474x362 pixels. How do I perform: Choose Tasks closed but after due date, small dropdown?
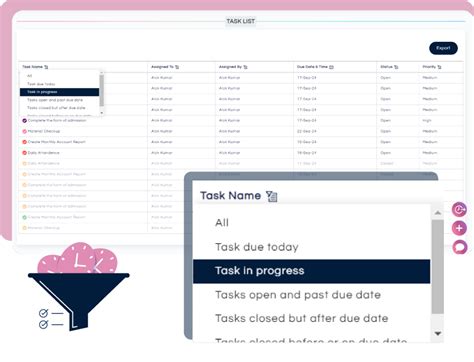pos(59,108)
